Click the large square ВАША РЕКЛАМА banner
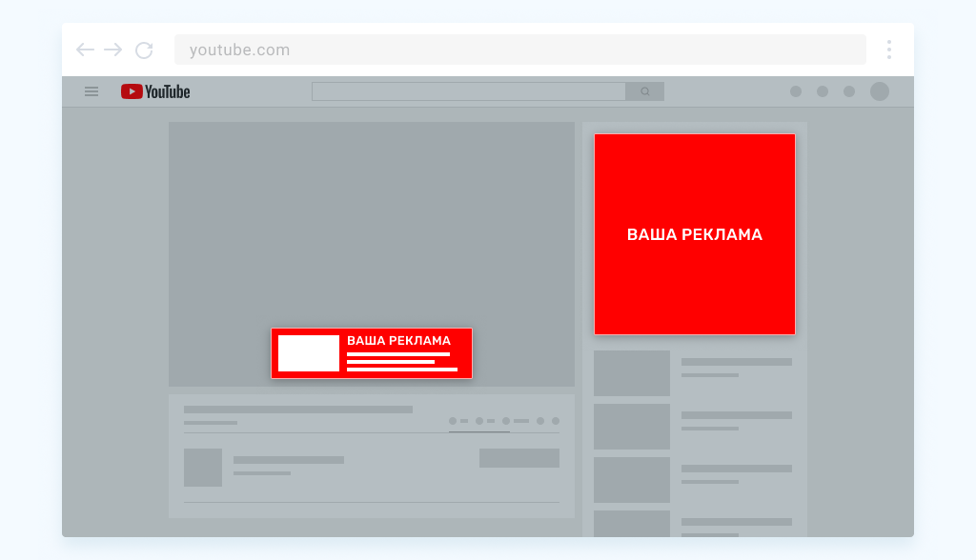The height and width of the screenshot is (560, 976). (x=695, y=234)
